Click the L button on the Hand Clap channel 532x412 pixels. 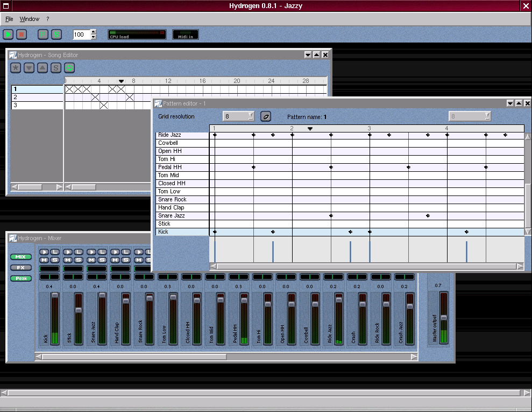(x=126, y=252)
